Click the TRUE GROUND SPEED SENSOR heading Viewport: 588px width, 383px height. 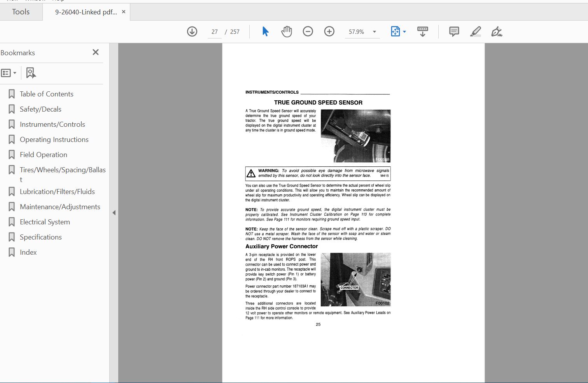(x=318, y=103)
